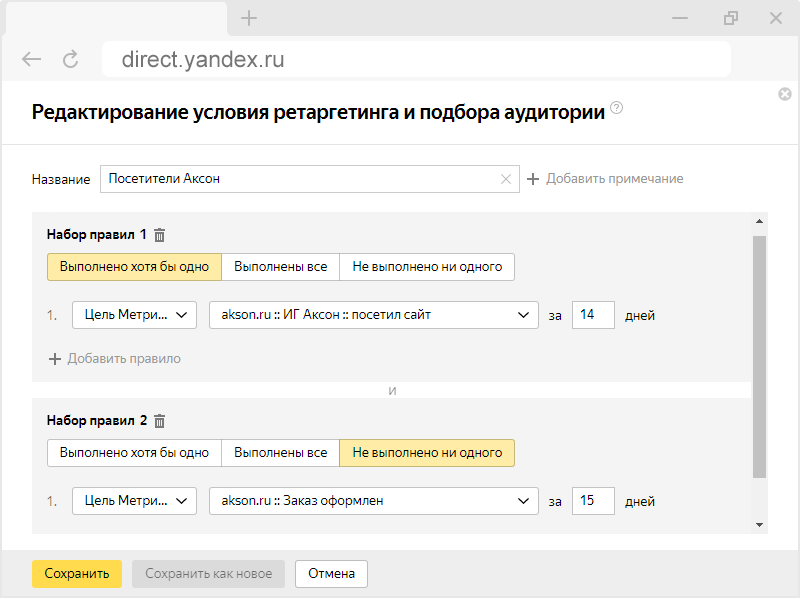The height and width of the screenshot is (598, 800).
Task: Click the 'Сохранить' button
Action: (77, 574)
